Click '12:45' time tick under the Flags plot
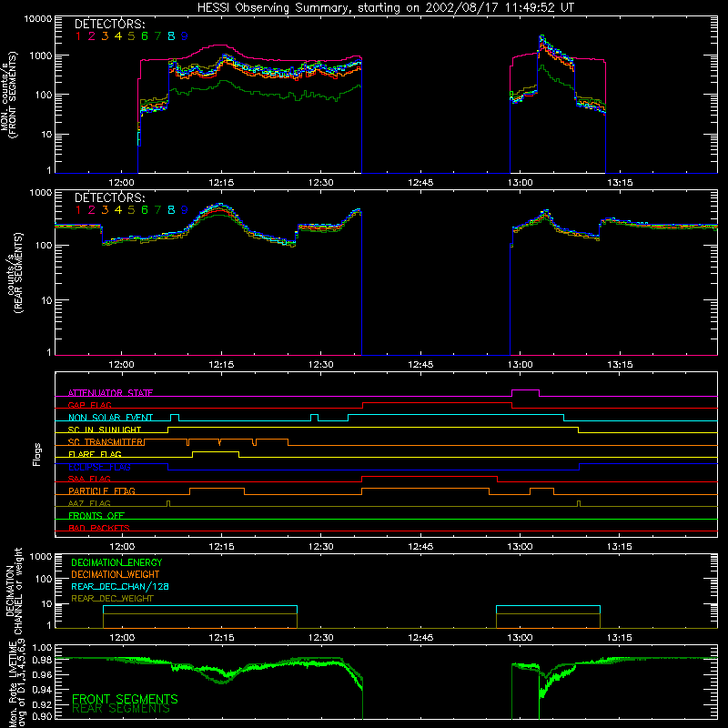This screenshot has height=728, width=728. click(x=420, y=547)
